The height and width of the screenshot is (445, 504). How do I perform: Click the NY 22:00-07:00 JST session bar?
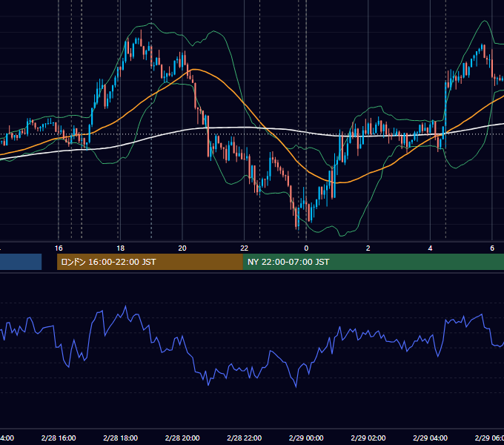[x=373, y=262]
